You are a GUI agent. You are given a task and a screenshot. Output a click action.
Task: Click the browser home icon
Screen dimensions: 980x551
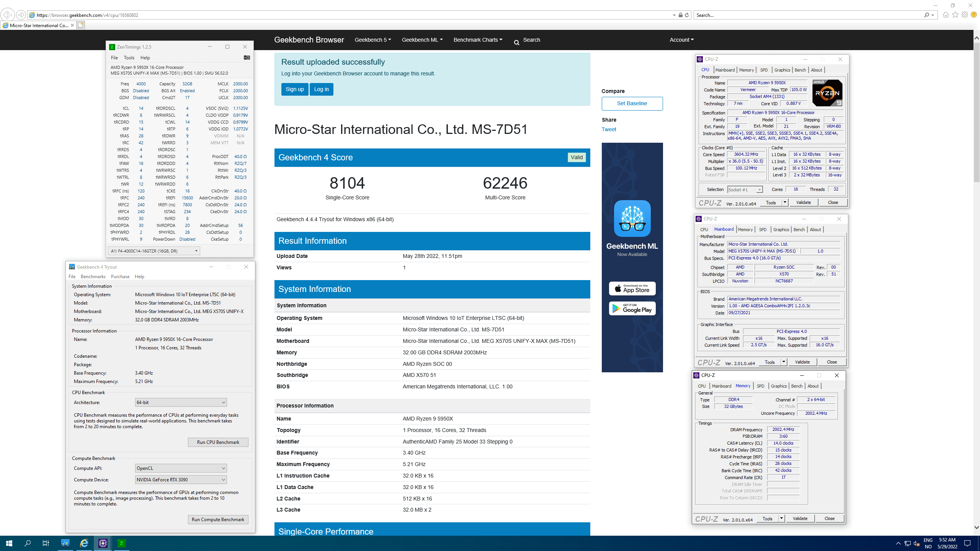(x=946, y=15)
